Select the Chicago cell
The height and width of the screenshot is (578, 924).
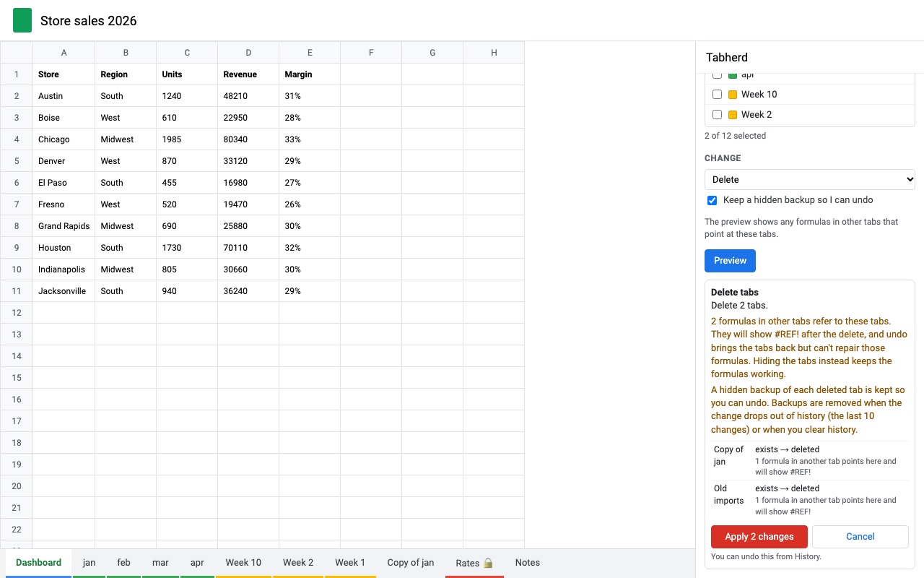pyautogui.click(x=64, y=139)
